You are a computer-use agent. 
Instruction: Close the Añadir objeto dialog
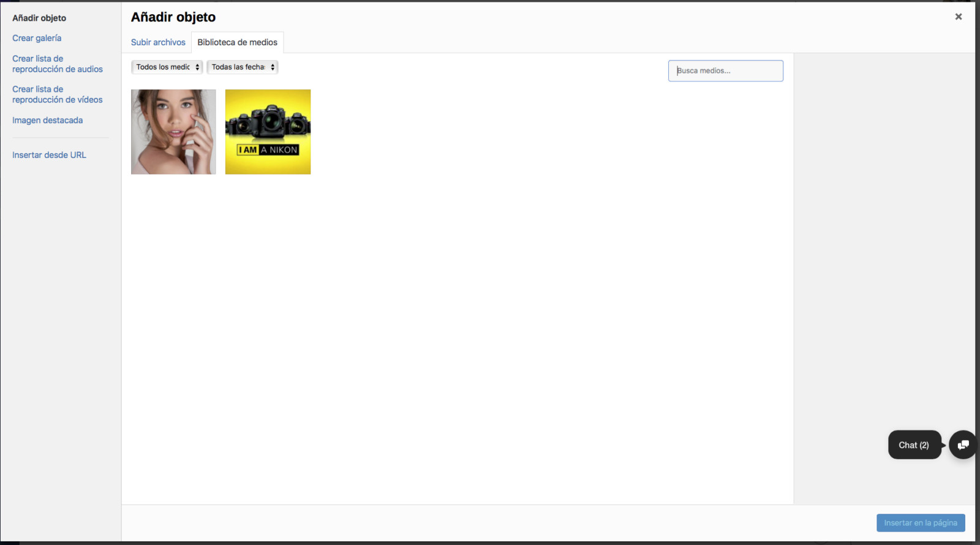(x=958, y=17)
